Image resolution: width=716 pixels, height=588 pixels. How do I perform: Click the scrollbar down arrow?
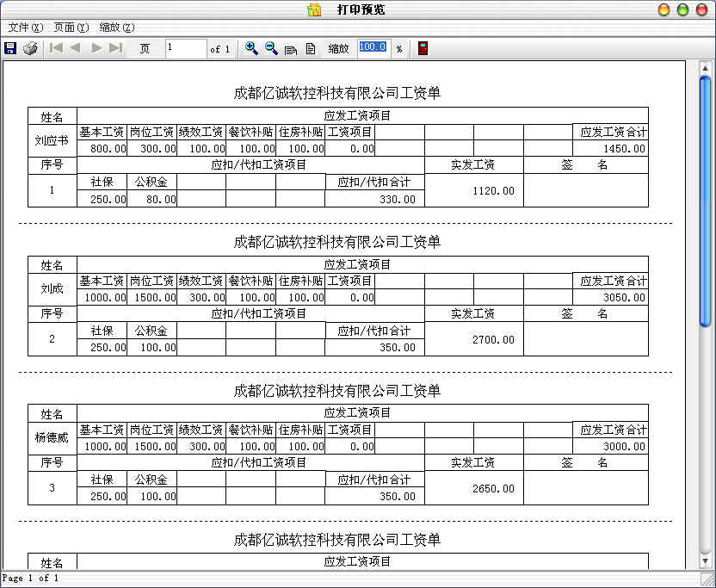coord(705,560)
